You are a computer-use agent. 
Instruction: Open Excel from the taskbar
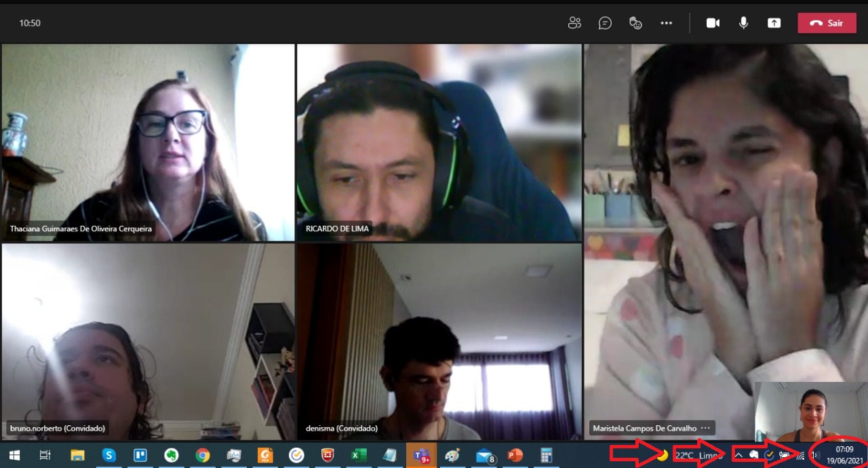359,454
